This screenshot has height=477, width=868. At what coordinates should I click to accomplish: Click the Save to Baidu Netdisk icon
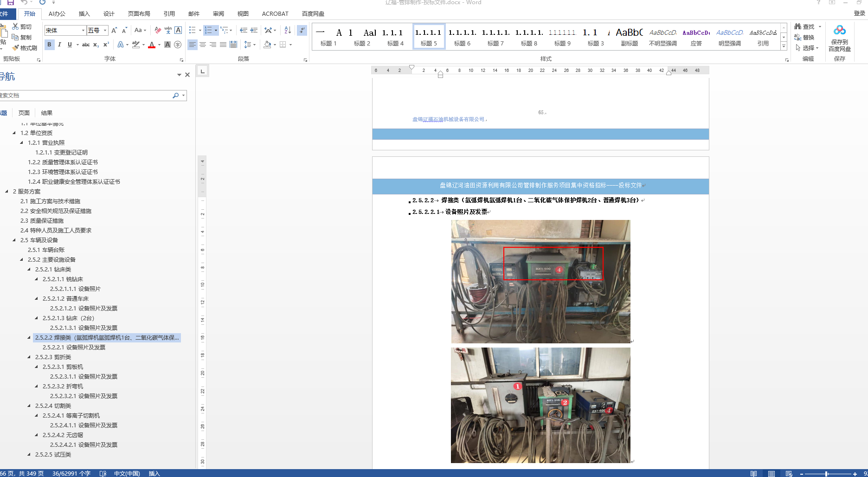click(840, 31)
